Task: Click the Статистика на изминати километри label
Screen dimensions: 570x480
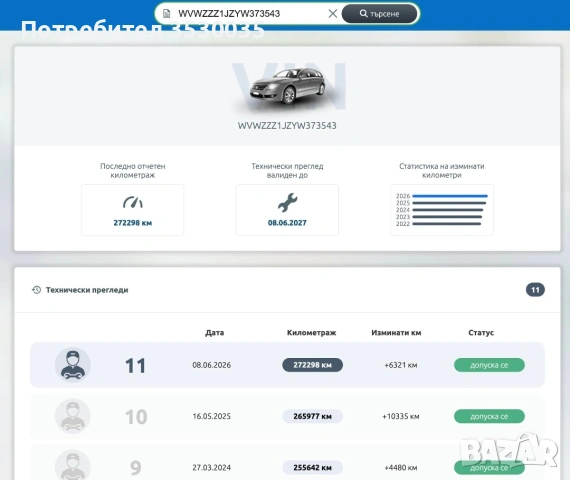Action: click(x=442, y=171)
